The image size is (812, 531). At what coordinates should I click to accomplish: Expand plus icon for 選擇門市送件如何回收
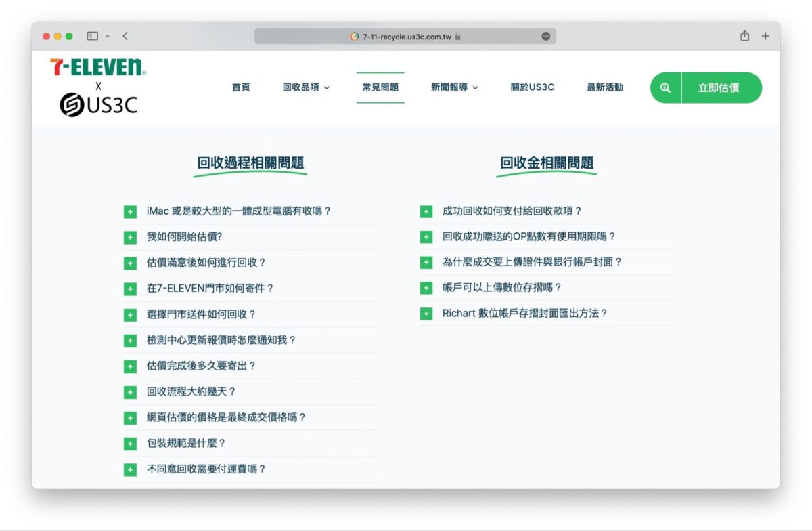[x=130, y=315]
